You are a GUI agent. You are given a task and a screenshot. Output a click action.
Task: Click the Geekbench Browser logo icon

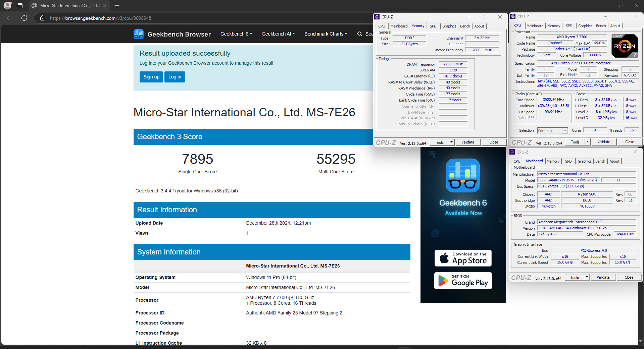[x=138, y=34]
